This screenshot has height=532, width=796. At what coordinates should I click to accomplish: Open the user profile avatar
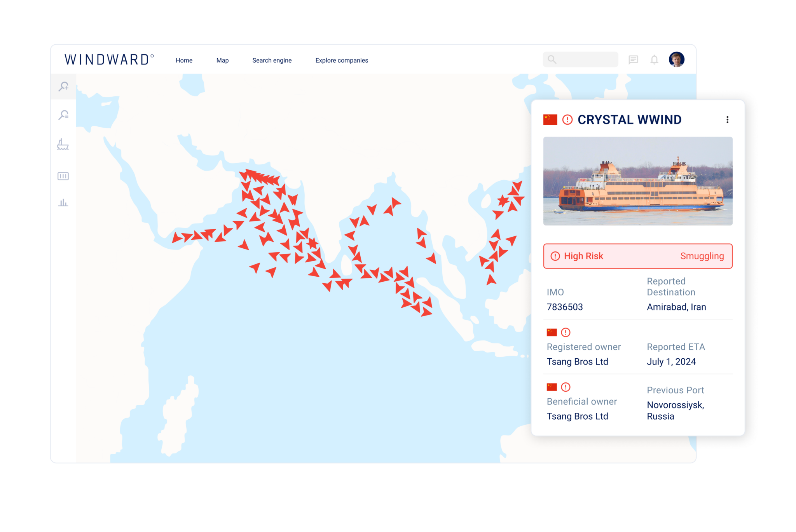coord(676,59)
